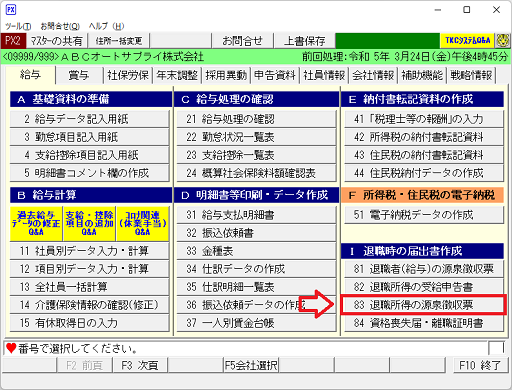Select 24 概算社会保険料額確認表
The height and width of the screenshot is (390, 512).
click(x=256, y=173)
